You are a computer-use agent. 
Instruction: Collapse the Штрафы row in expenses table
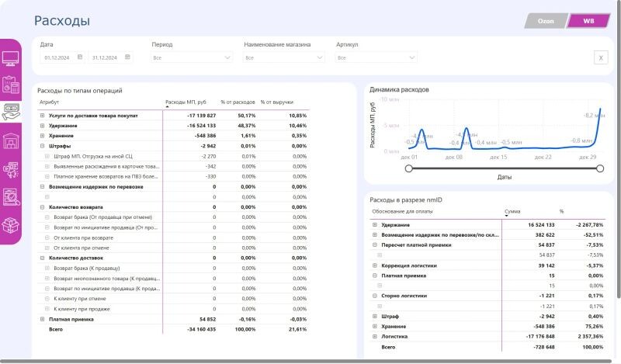tap(42, 146)
